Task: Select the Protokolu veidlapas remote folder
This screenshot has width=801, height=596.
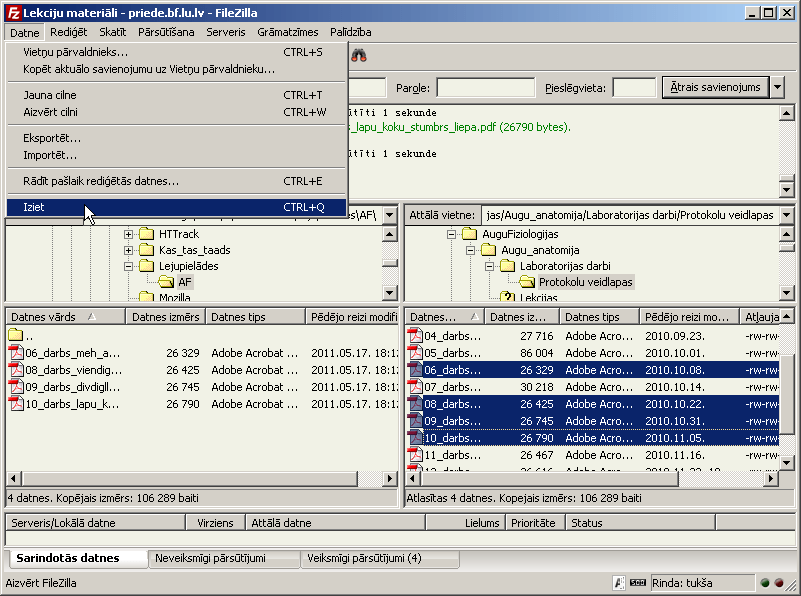Action: [585, 282]
